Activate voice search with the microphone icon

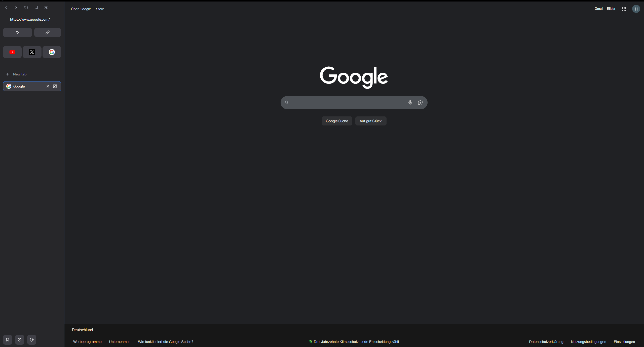click(x=410, y=102)
